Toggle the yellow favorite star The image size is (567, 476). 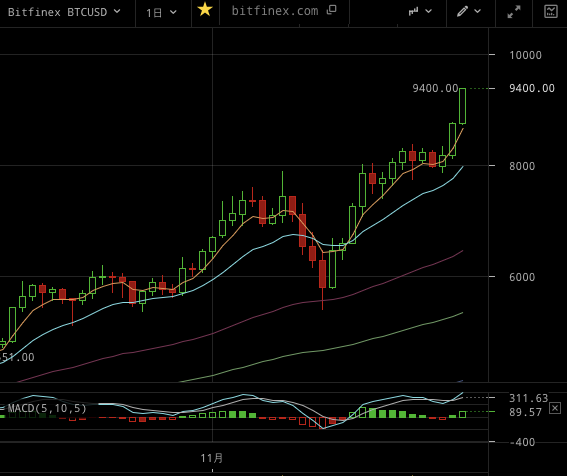coord(205,9)
